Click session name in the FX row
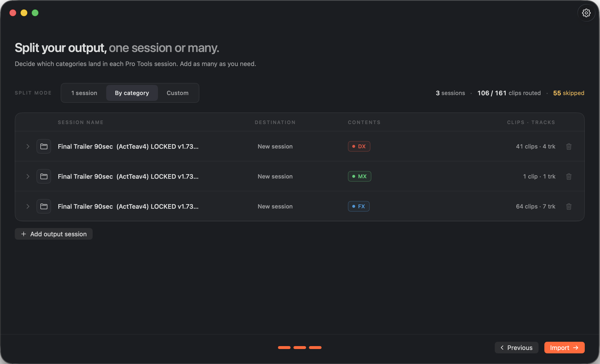This screenshot has width=600, height=364. (128, 207)
